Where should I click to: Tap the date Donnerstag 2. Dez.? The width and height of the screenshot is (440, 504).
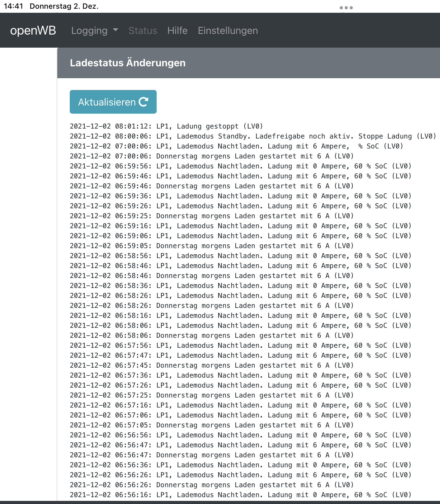pos(64,6)
